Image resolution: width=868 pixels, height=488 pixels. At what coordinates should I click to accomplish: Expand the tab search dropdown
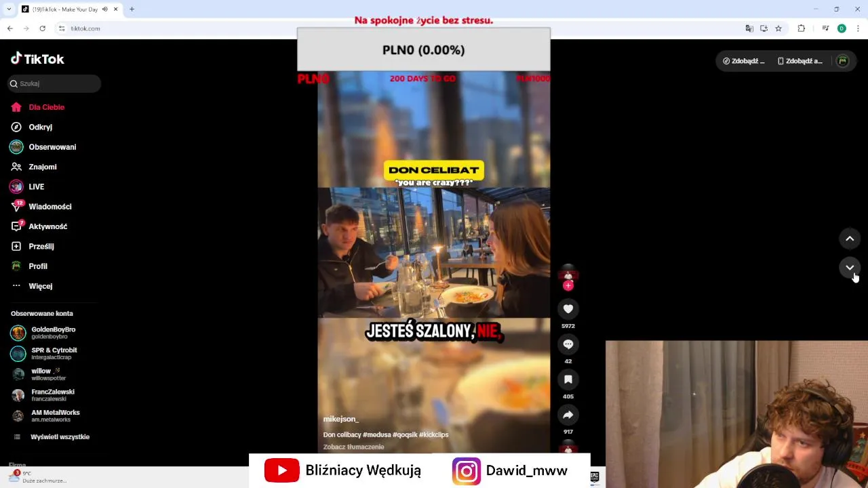(8, 9)
